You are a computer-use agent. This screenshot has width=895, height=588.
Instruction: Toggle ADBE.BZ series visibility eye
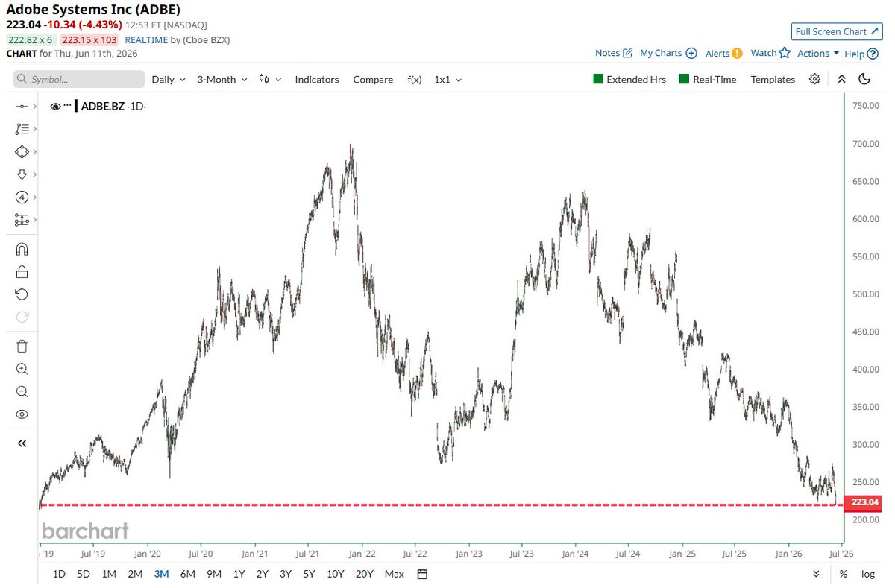tap(55, 107)
